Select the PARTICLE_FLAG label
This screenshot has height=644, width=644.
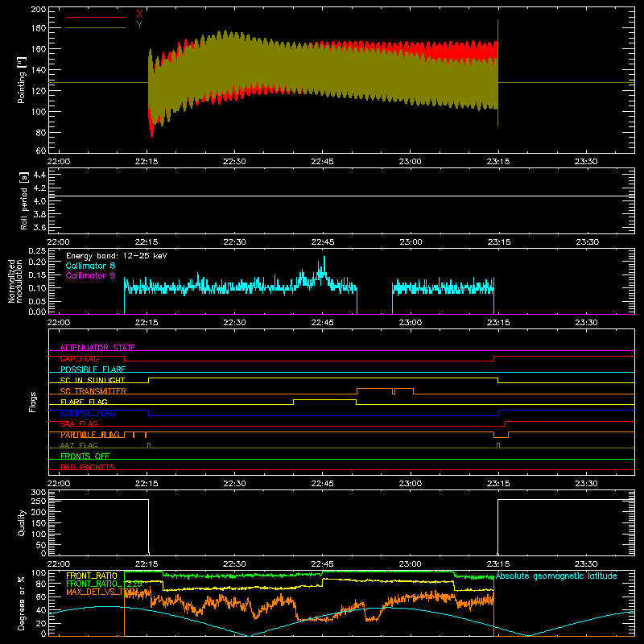[90, 435]
